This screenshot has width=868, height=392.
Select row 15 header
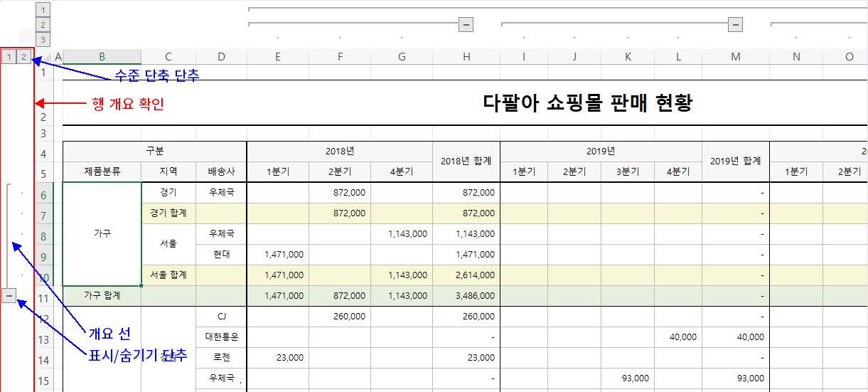tap(44, 379)
